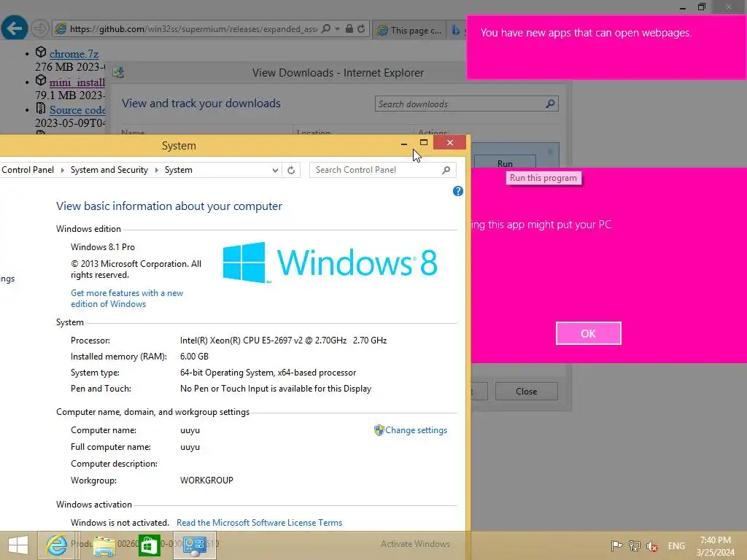Click magnifier icon in Search downloads box

550,104
